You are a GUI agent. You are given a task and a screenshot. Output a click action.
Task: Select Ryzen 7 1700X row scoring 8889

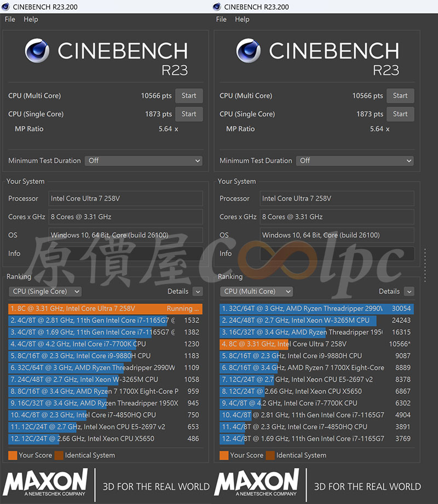click(x=317, y=368)
